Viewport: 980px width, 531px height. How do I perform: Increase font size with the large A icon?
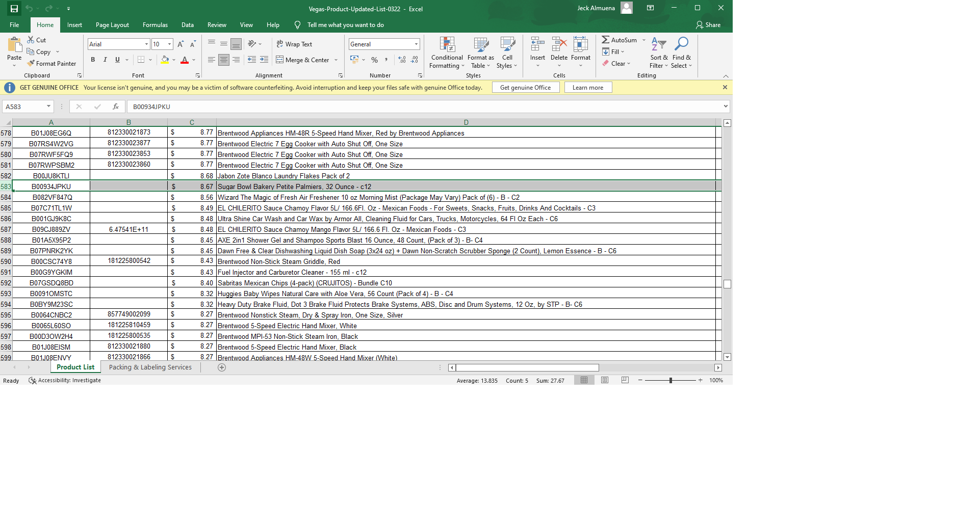click(x=180, y=44)
